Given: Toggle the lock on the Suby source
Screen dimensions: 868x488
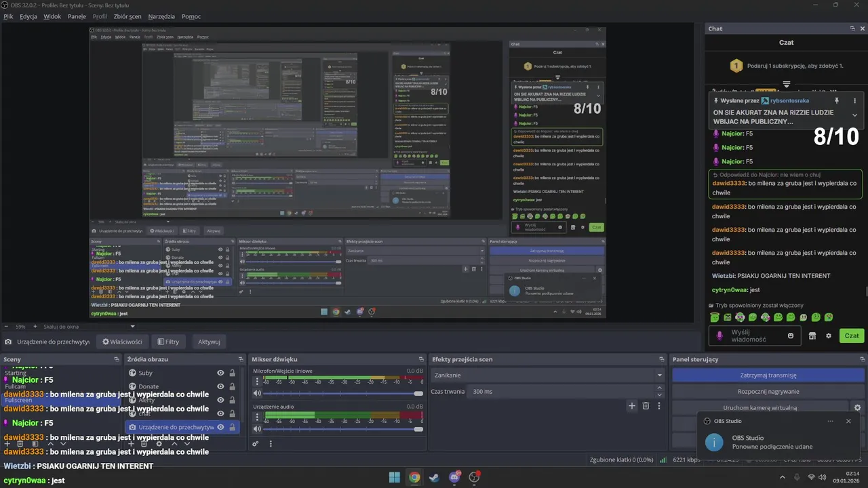Looking at the screenshot, I should point(233,373).
